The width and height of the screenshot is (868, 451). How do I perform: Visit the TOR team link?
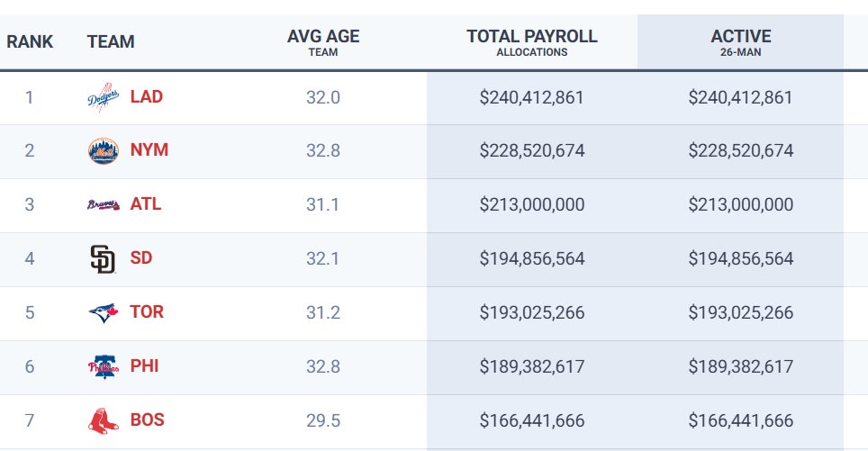[x=147, y=312]
